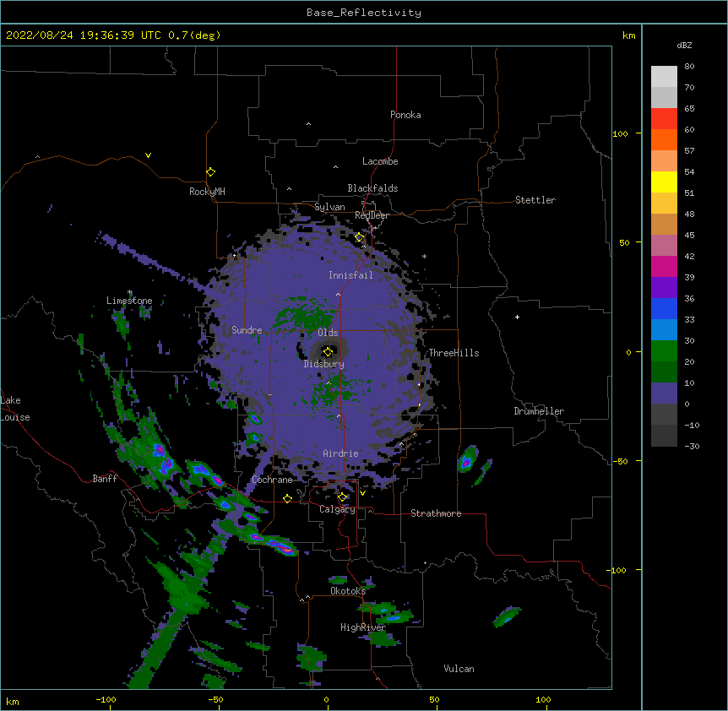728x711 pixels.
Task: Select the yellow diamond marker right of Cochrane
Action: point(287,498)
